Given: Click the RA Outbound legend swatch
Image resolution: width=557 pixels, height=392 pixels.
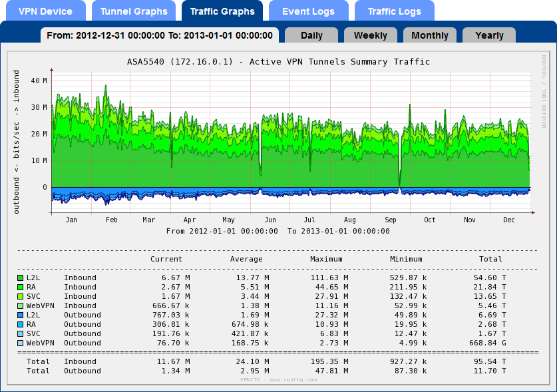Looking at the screenshot, I should pos(21,324).
